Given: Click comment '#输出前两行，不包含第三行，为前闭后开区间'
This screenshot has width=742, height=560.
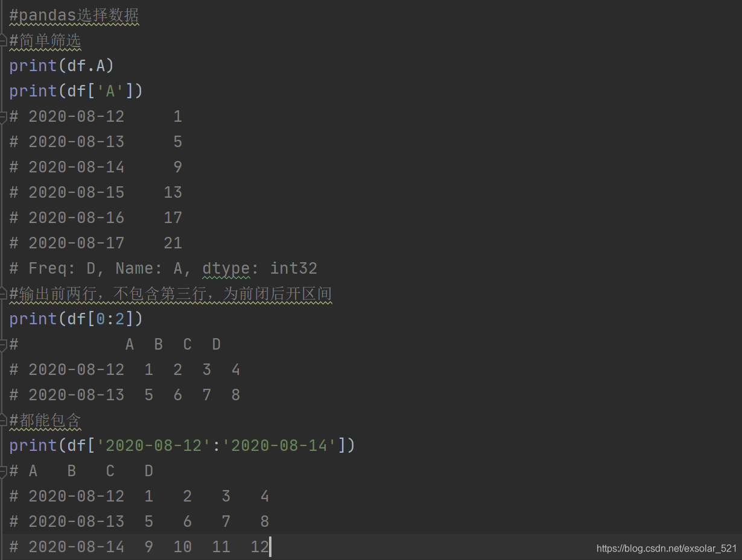Looking at the screenshot, I should 171,294.
